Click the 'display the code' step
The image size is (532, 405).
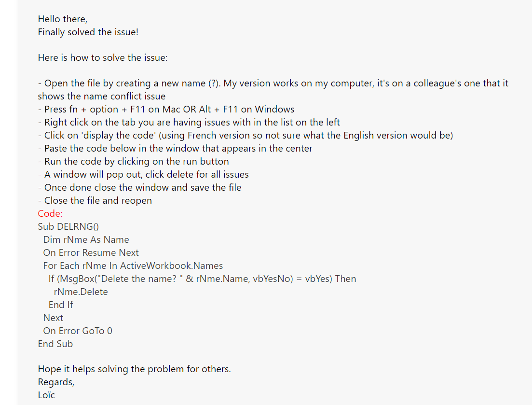(x=246, y=136)
